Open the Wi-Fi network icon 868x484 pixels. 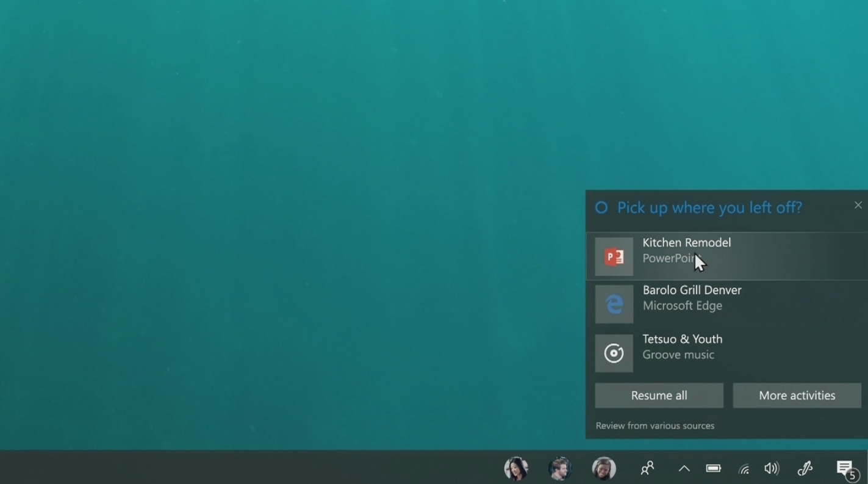pos(744,469)
